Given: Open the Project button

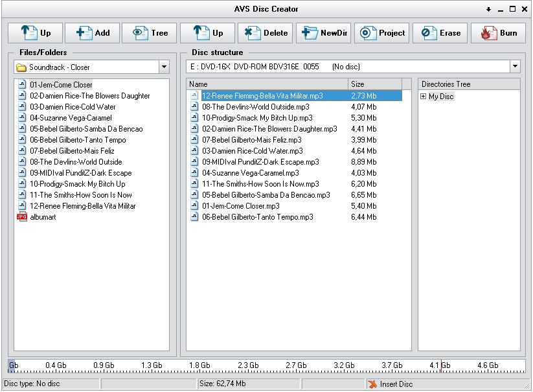Looking at the screenshot, I should click(381, 33).
